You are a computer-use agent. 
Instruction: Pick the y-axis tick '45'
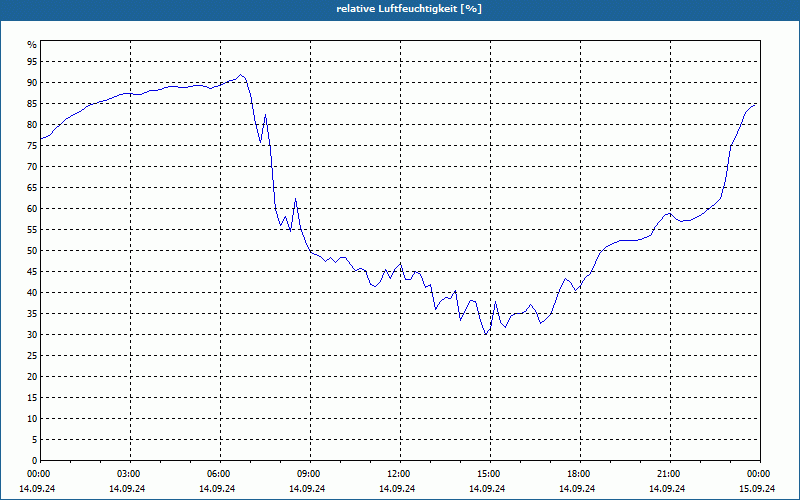click(x=32, y=271)
